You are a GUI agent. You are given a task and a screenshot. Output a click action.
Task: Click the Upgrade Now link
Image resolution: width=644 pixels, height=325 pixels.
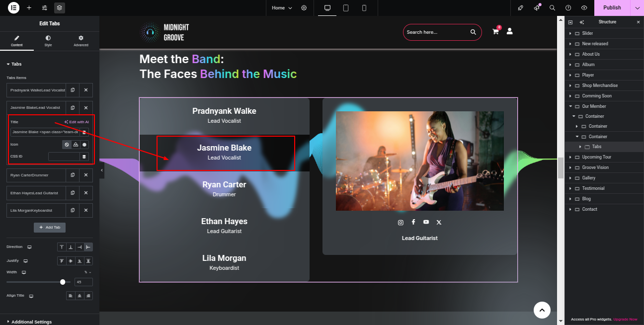tap(625, 319)
